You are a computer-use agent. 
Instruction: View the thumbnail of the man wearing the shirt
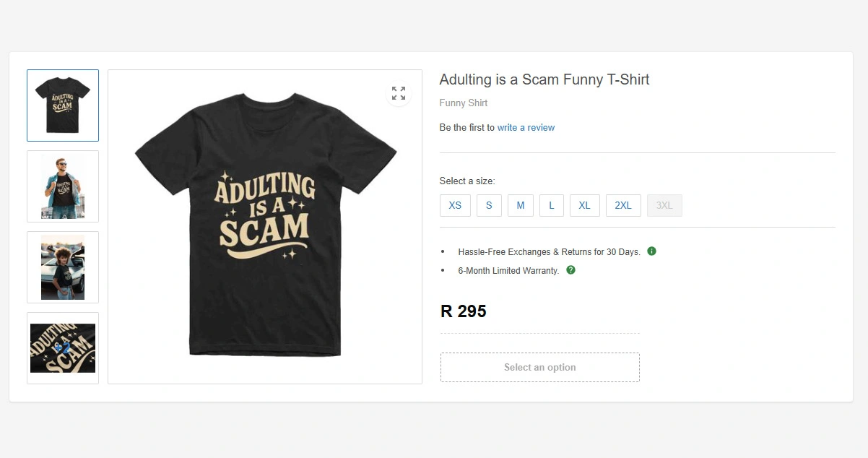pyautogui.click(x=63, y=186)
